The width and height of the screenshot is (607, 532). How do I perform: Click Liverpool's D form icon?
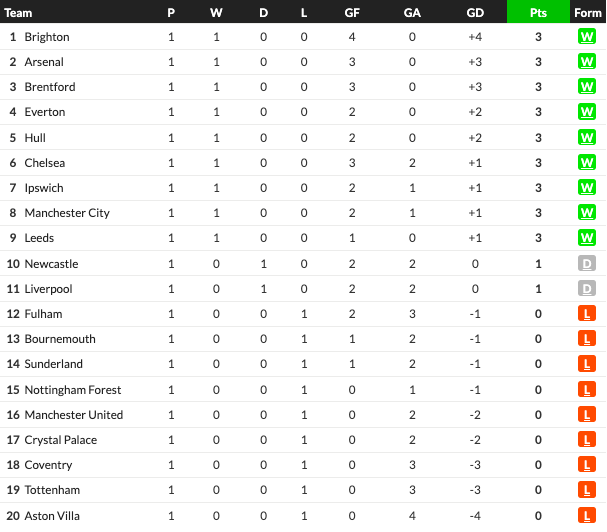pos(586,289)
